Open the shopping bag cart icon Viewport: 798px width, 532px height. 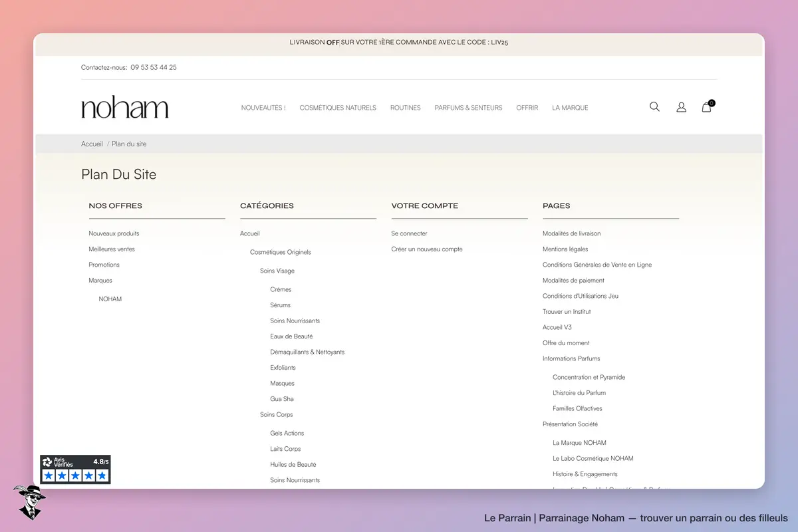coord(707,106)
